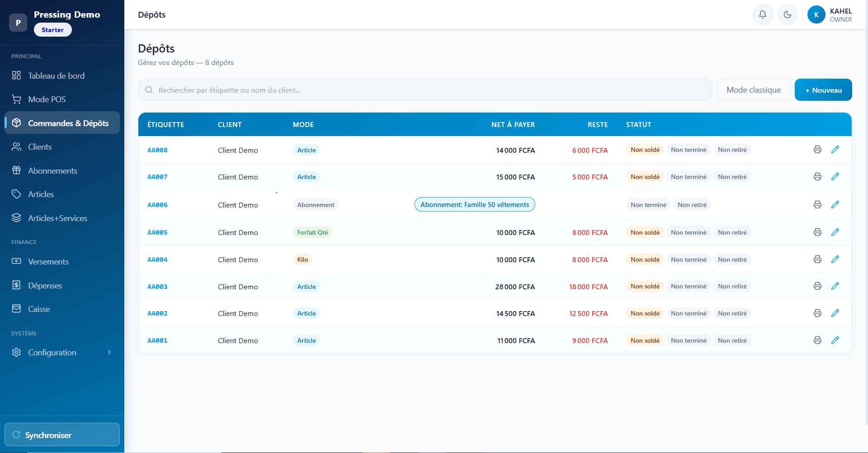Print the AA005 deposit receipt
Screen dimensions: 868x453
(x=817, y=232)
